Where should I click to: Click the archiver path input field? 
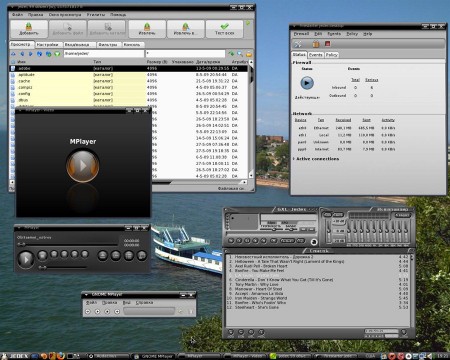pos(104,54)
